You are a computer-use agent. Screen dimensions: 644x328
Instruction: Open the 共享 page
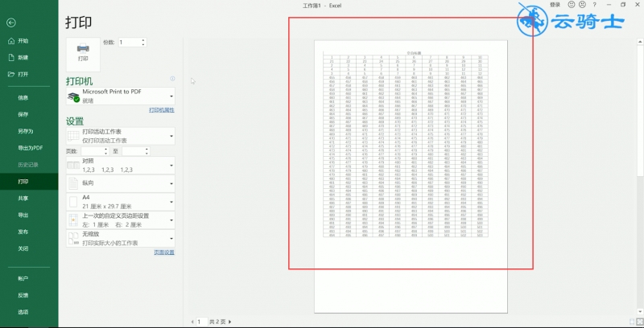point(29,198)
